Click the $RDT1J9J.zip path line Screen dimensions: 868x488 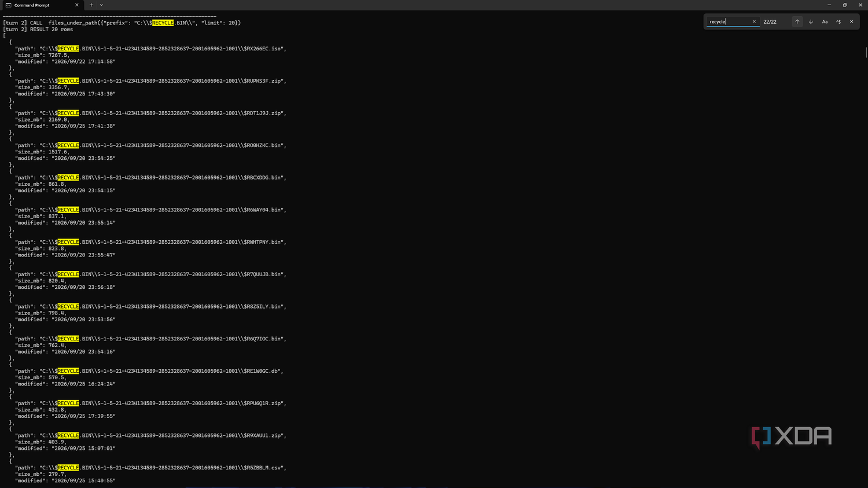pyautogui.click(x=150, y=113)
